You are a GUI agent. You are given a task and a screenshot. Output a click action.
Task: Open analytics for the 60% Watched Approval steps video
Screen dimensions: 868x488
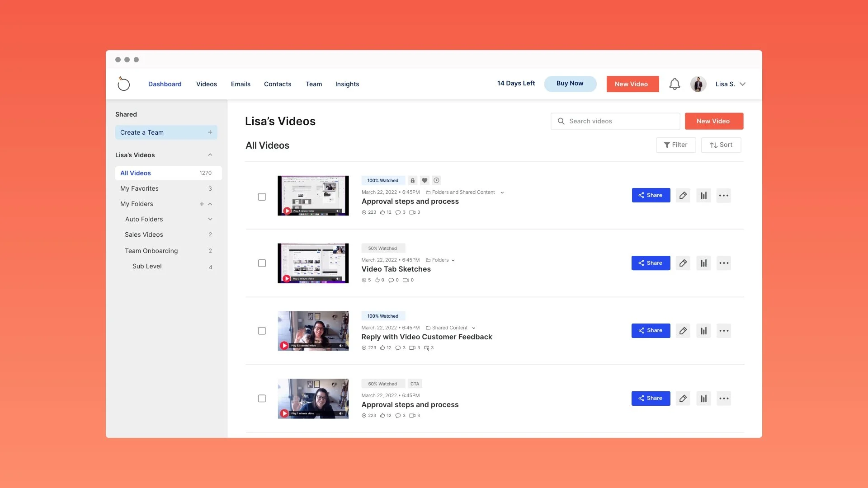(703, 399)
